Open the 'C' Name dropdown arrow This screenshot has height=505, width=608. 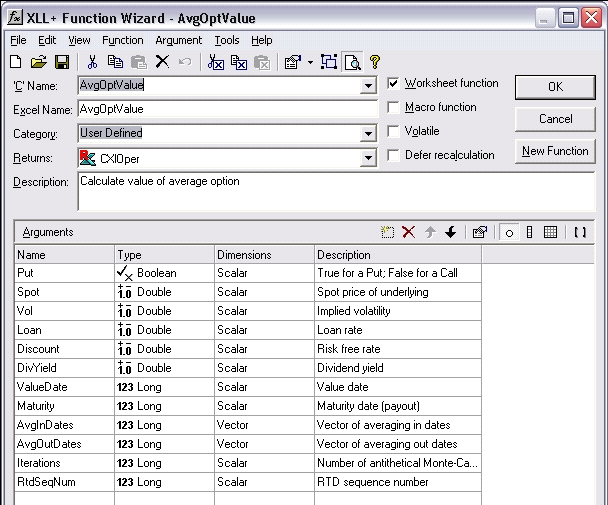click(x=368, y=85)
